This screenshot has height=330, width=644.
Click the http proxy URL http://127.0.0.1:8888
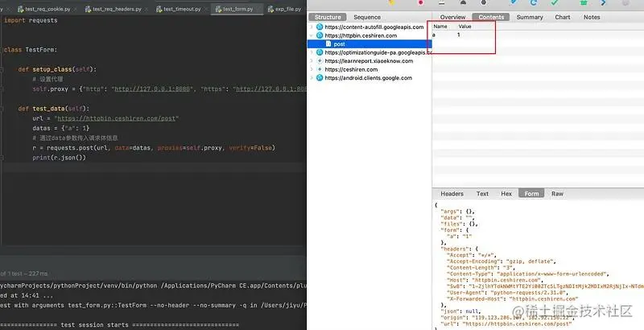(152, 89)
